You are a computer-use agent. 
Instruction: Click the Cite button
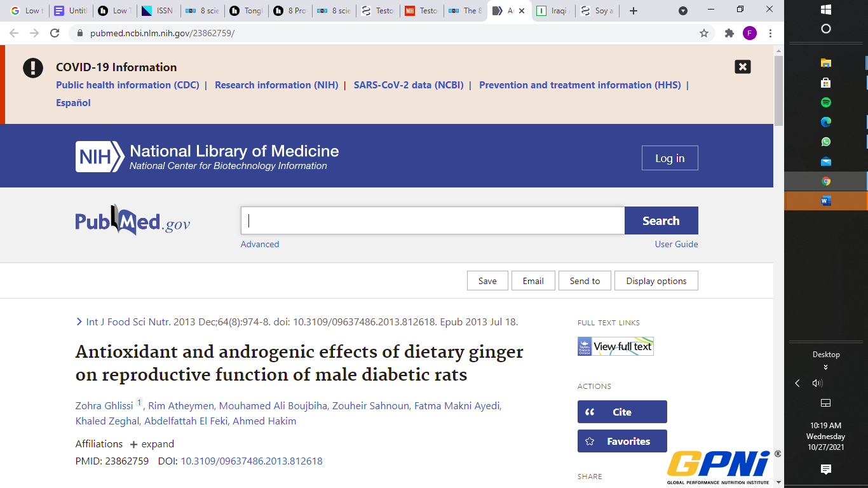(621, 412)
